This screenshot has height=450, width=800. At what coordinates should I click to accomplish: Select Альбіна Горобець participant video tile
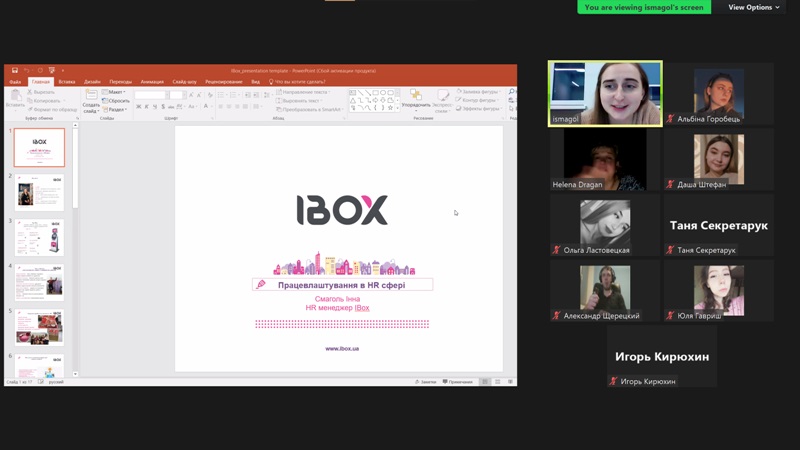[718, 94]
